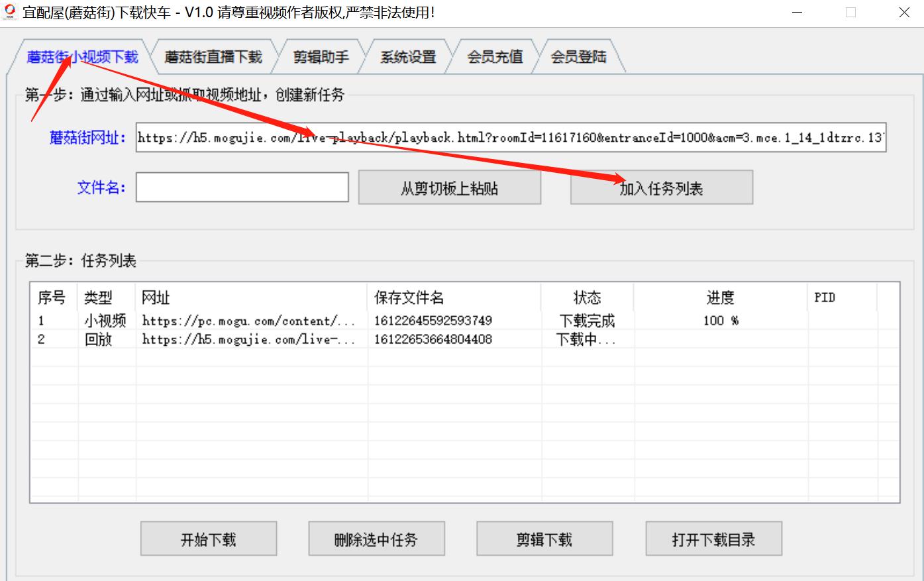
Task: Focus the 文件名 text field
Action: click(x=242, y=187)
